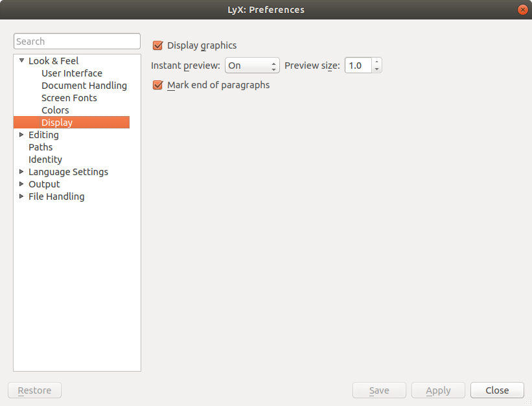The width and height of the screenshot is (532, 406).
Task: Toggle Mark end of paragraphs checkbox
Action: [x=157, y=85]
